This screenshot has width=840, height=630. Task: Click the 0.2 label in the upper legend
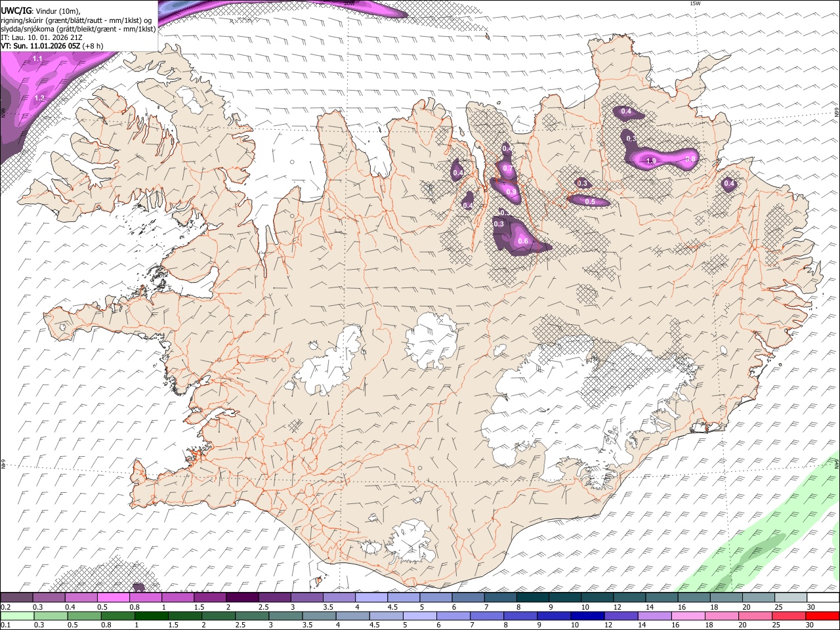(x=6, y=607)
